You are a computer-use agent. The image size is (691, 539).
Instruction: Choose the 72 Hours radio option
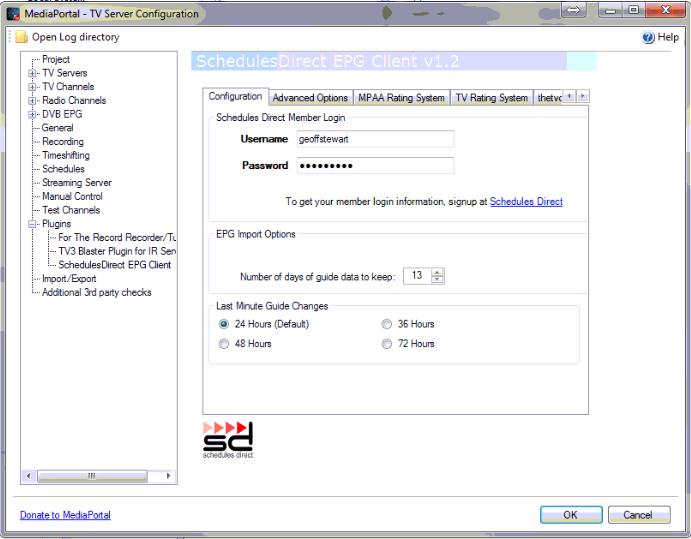pos(387,344)
